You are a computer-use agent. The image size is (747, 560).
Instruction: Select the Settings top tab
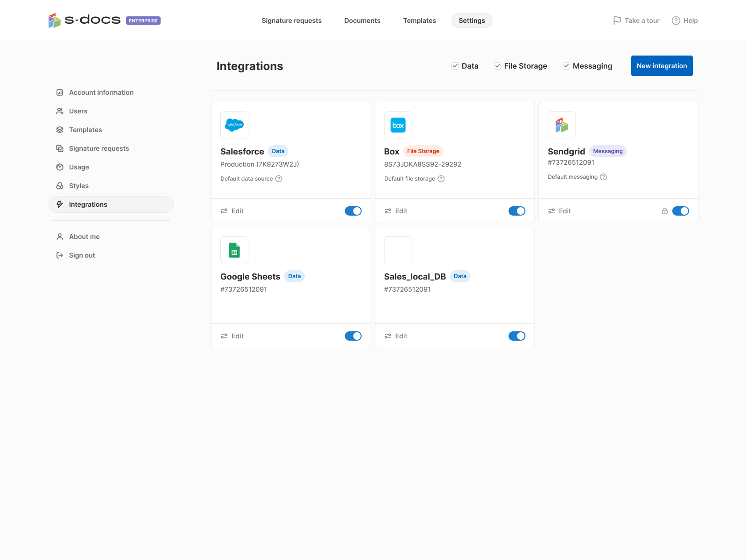(472, 21)
